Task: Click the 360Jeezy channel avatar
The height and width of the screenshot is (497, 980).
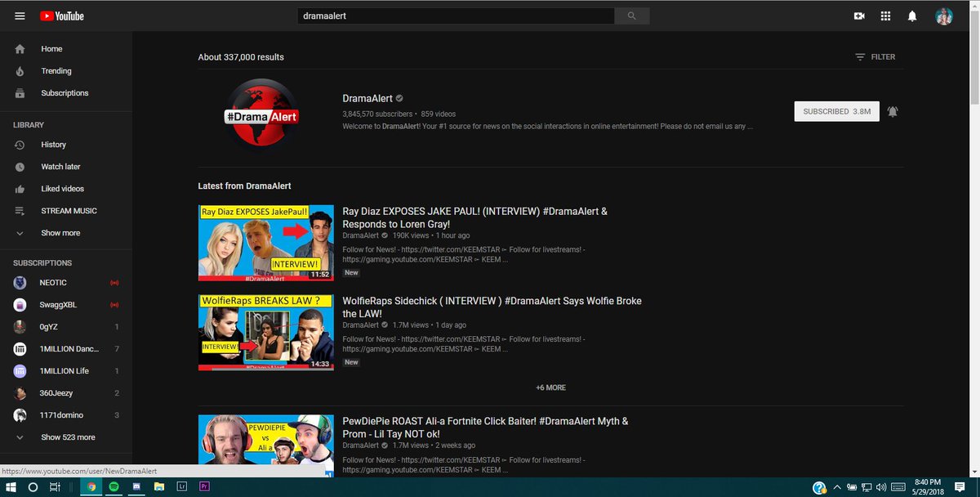Action: pyautogui.click(x=20, y=393)
